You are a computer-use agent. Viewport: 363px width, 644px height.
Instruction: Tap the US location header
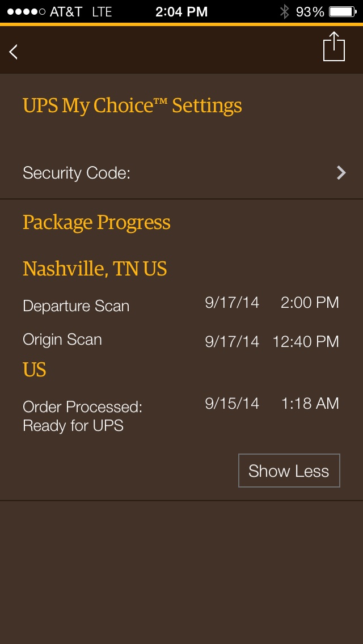[x=34, y=370]
